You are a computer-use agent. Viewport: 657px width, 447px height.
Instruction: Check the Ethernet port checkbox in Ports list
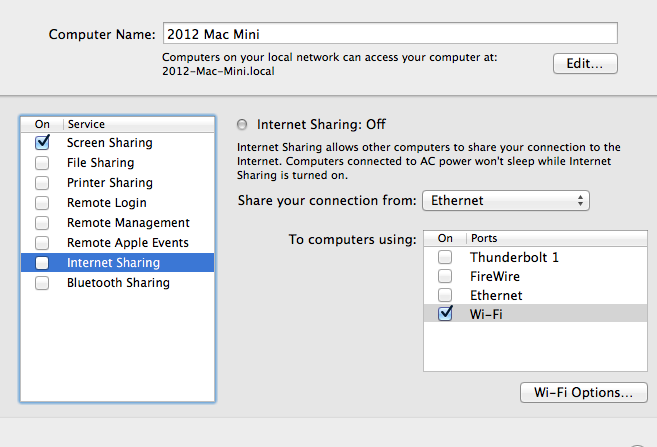[445, 295]
